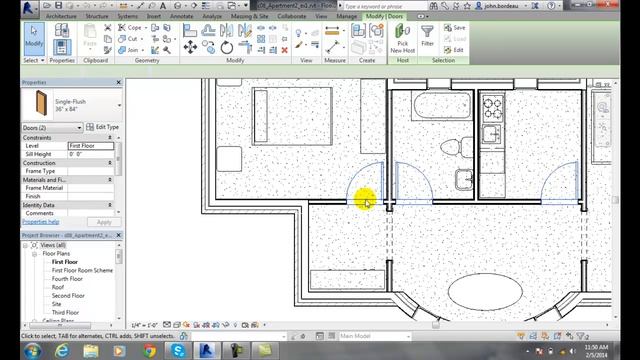Select the Move tool in Modify panel
Viewport: 640px width, 360px height.
pos(190,47)
